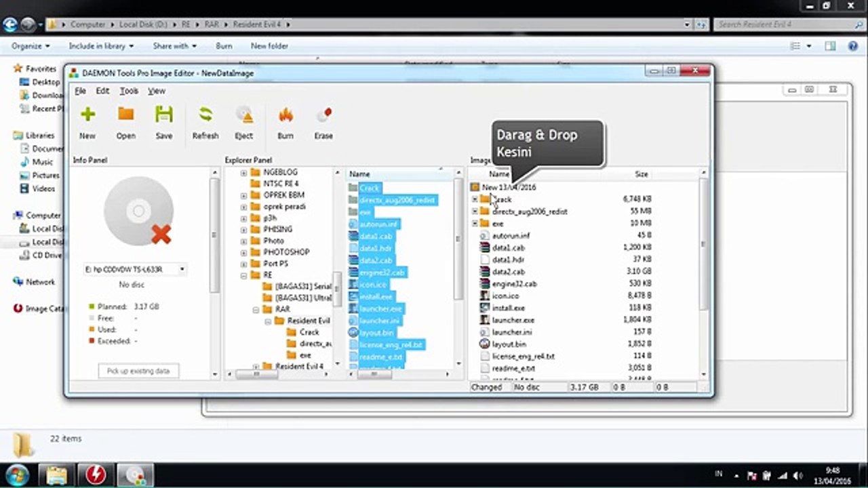Image resolution: width=868 pixels, height=488 pixels.
Task: Click the autorun.inf file icon in Image panel
Action: point(484,236)
